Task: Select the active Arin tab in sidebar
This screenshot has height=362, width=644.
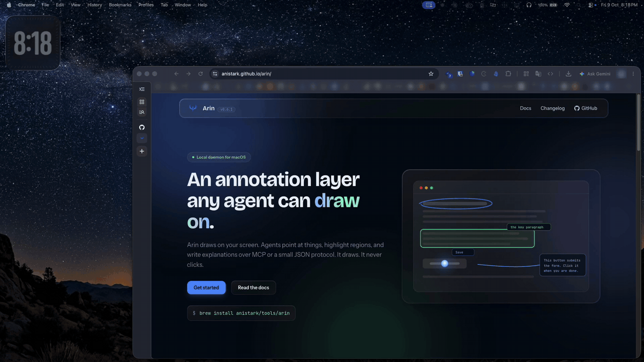Action: pos(142,138)
